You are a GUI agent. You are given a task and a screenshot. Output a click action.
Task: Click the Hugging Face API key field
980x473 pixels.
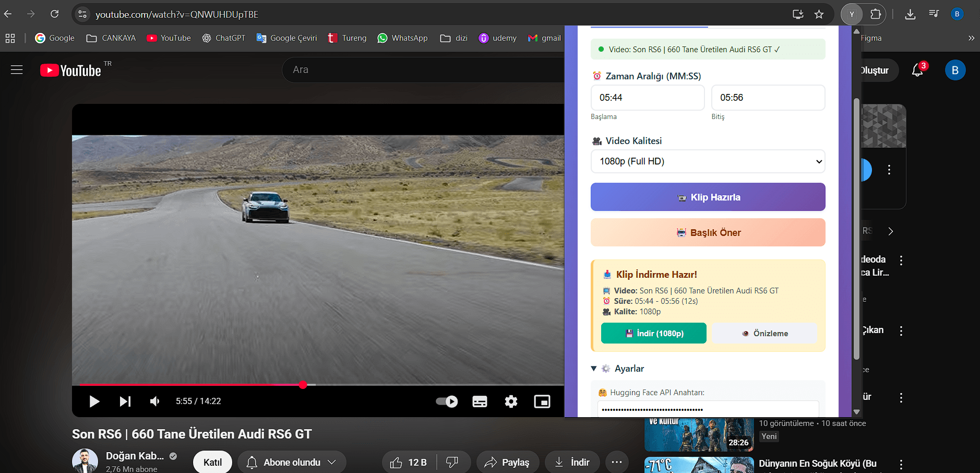click(708, 409)
